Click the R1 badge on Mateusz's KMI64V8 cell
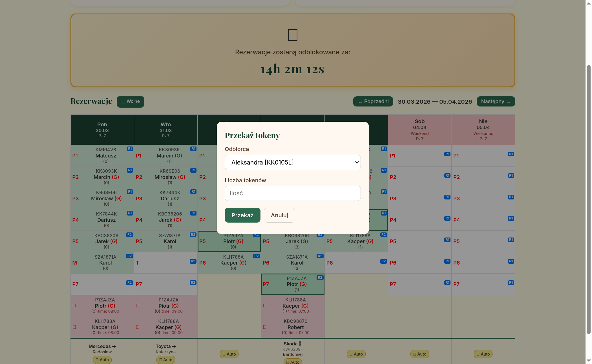The height and width of the screenshot is (364, 592). pyautogui.click(x=130, y=149)
